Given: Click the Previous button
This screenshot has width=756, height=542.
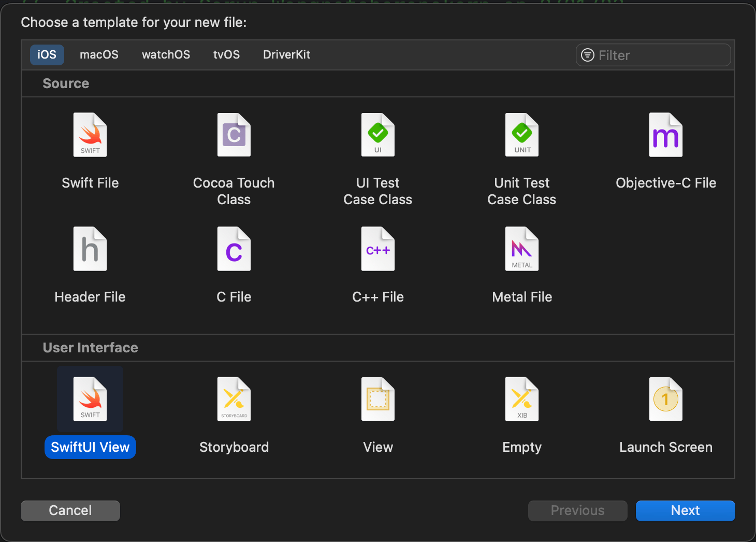Looking at the screenshot, I should (x=578, y=511).
